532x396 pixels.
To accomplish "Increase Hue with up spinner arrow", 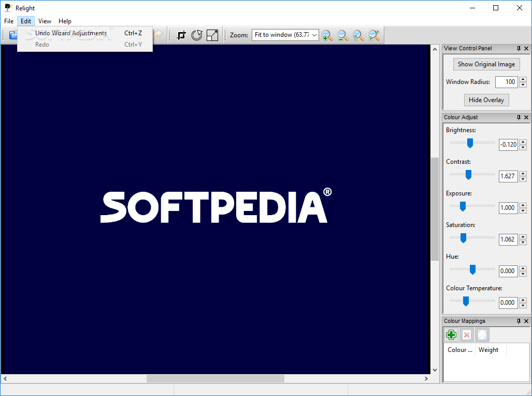I will point(523,268).
